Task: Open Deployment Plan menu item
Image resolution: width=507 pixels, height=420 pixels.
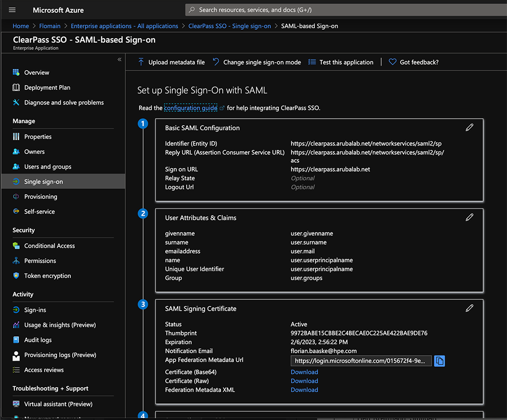Action: 47,88
